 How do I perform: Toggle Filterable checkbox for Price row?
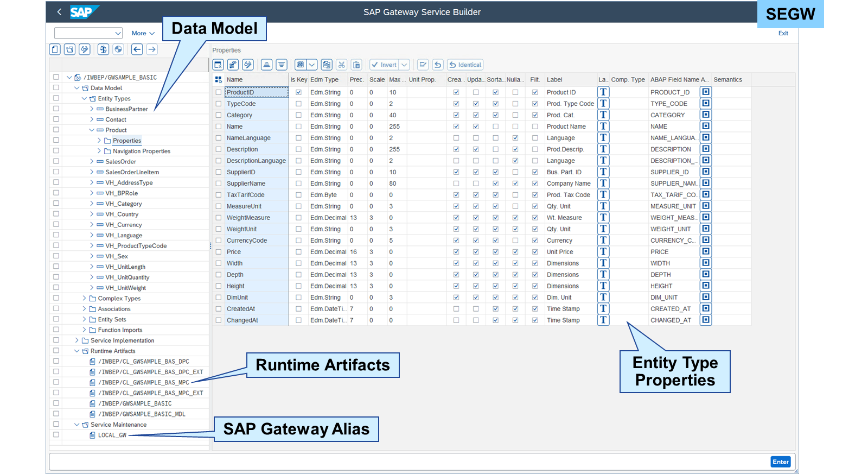pyautogui.click(x=535, y=252)
